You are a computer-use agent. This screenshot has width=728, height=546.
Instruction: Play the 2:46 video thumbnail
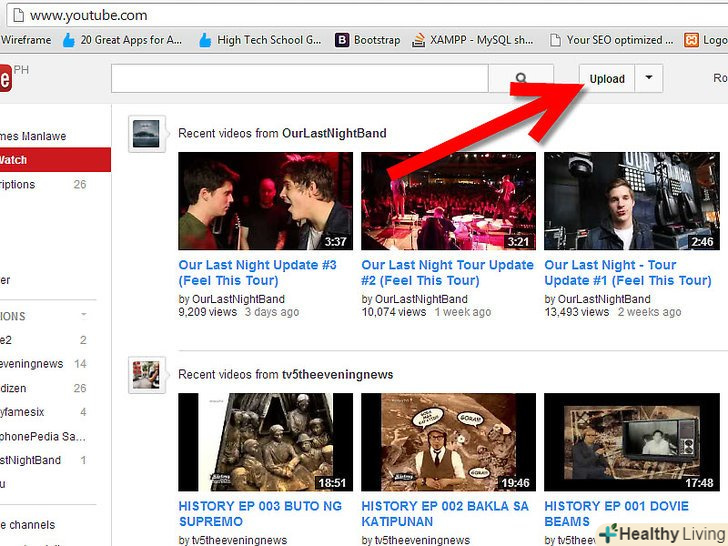pyautogui.click(x=632, y=201)
